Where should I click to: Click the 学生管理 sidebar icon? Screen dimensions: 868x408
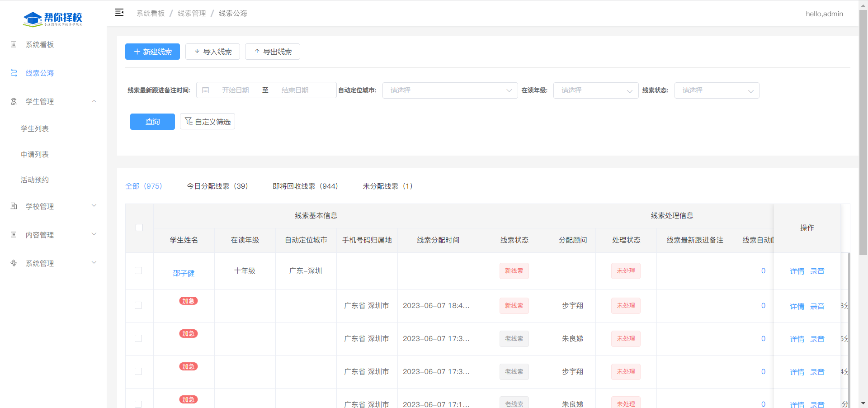pos(14,101)
